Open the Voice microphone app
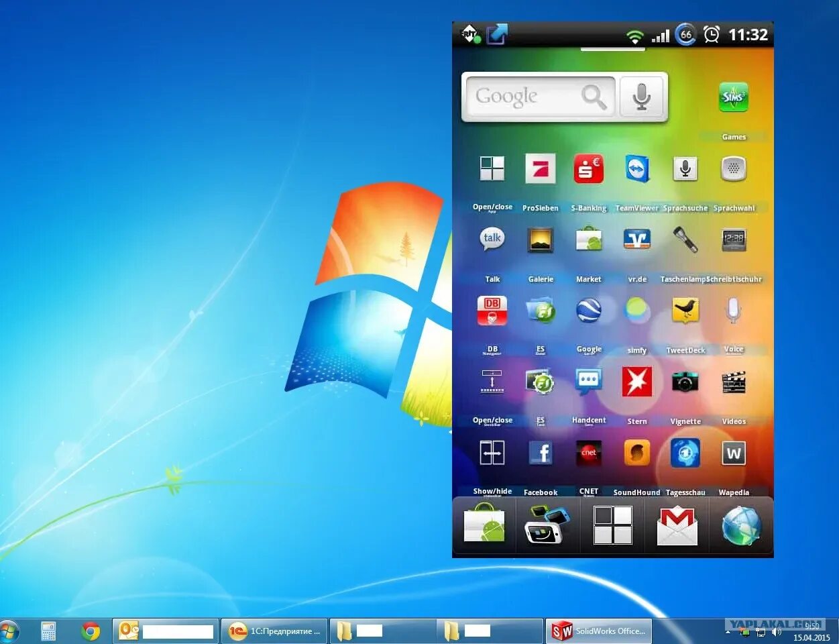The height and width of the screenshot is (644, 839). click(x=734, y=310)
